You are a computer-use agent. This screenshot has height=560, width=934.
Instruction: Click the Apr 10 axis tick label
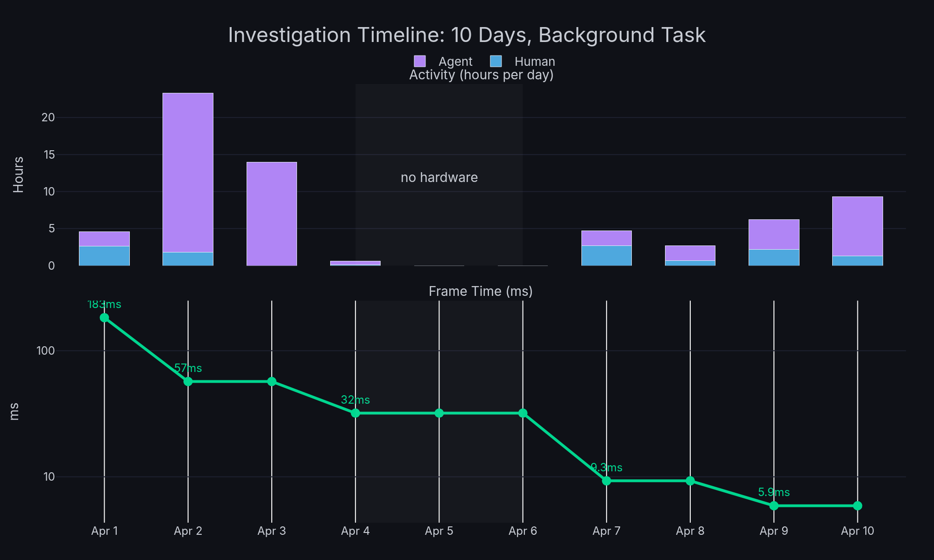point(857,531)
